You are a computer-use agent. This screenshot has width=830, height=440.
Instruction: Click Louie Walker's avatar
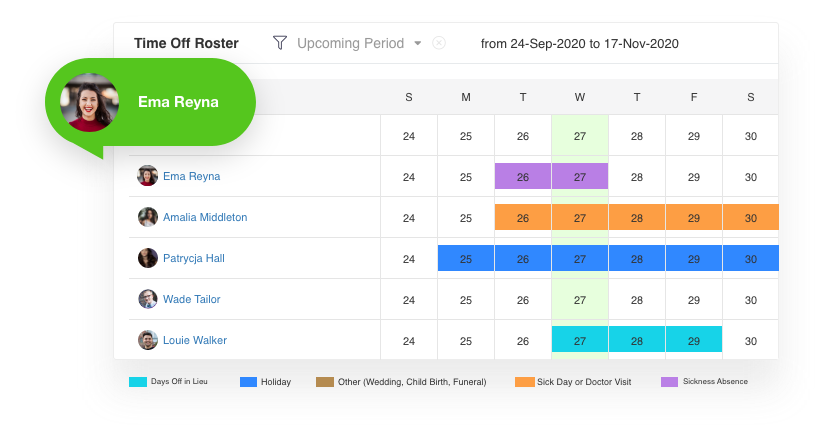148,340
